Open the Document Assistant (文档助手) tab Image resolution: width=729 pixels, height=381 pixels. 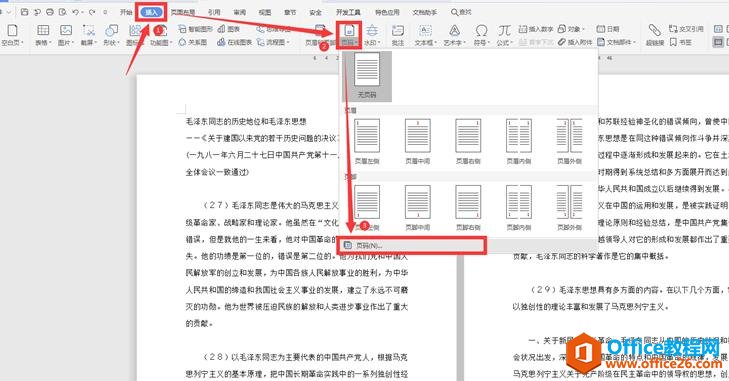click(424, 12)
